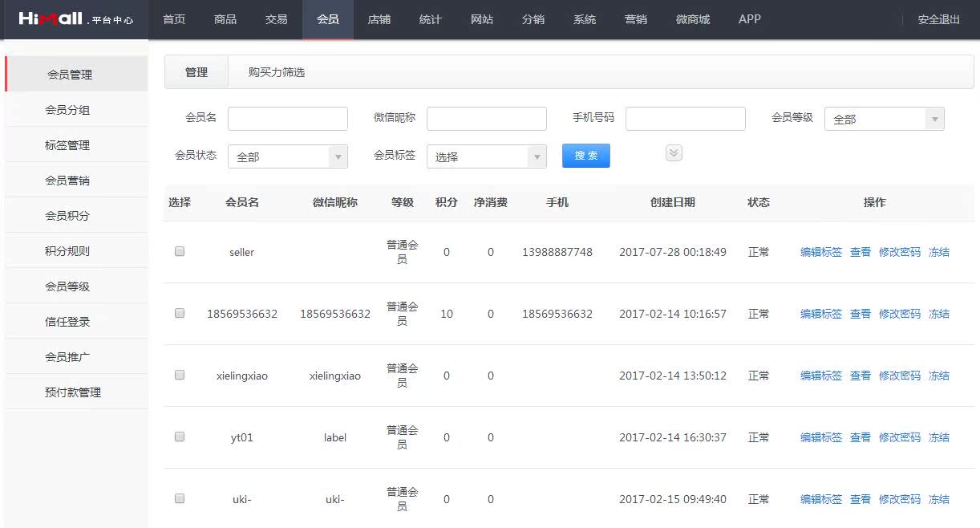Click 安全退出 to log out

point(938,19)
